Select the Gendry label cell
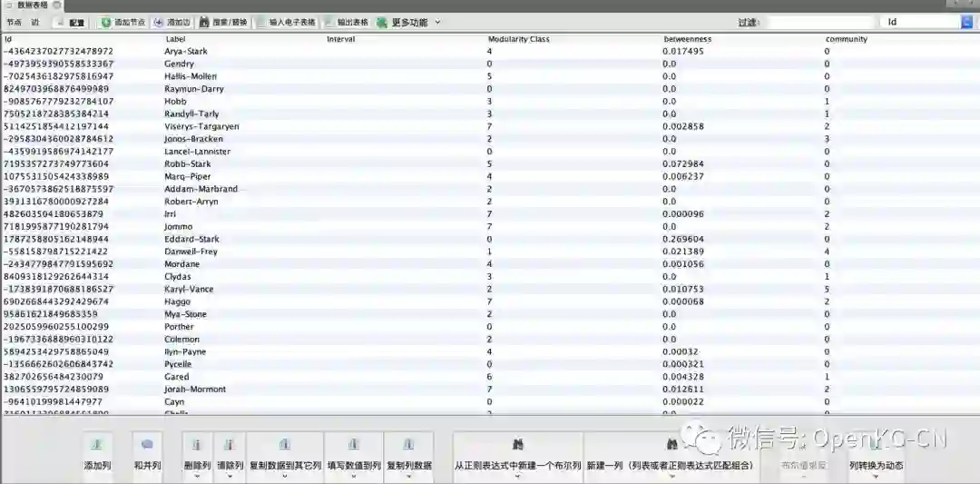This screenshot has width=980, height=484. [180, 64]
